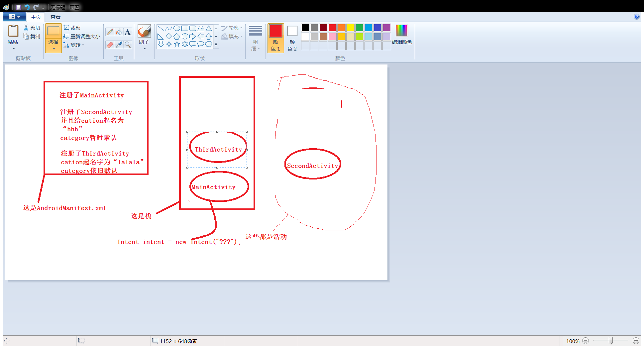Choose the Left arrow shape

[201, 36]
